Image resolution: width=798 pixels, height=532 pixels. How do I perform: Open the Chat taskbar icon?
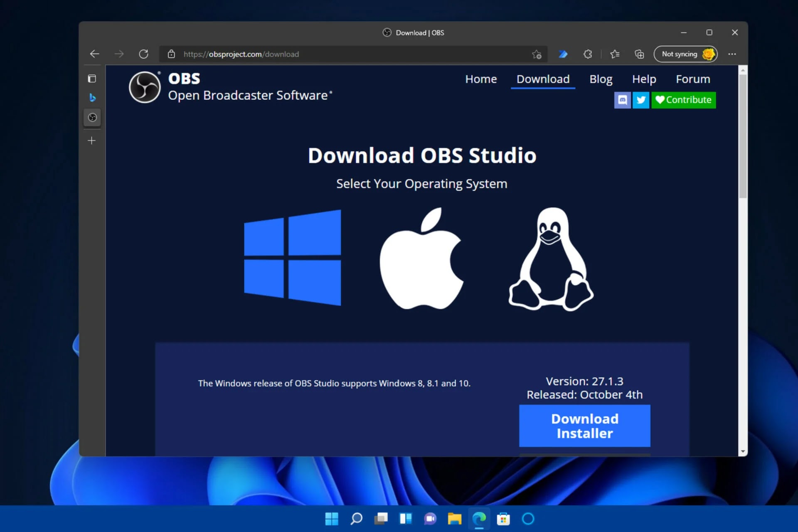tap(430, 519)
